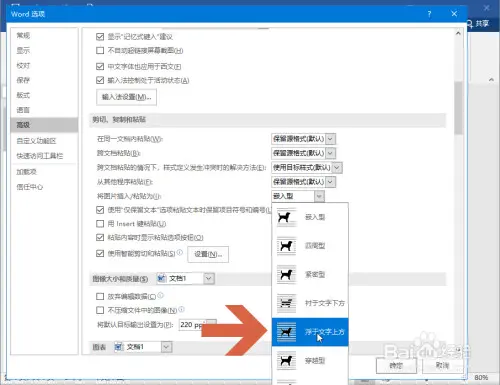This screenshot has height=385, width=500.
Task: Toggle 显示"记忆式键入"建议 checkbox
Action: [100, 36]
